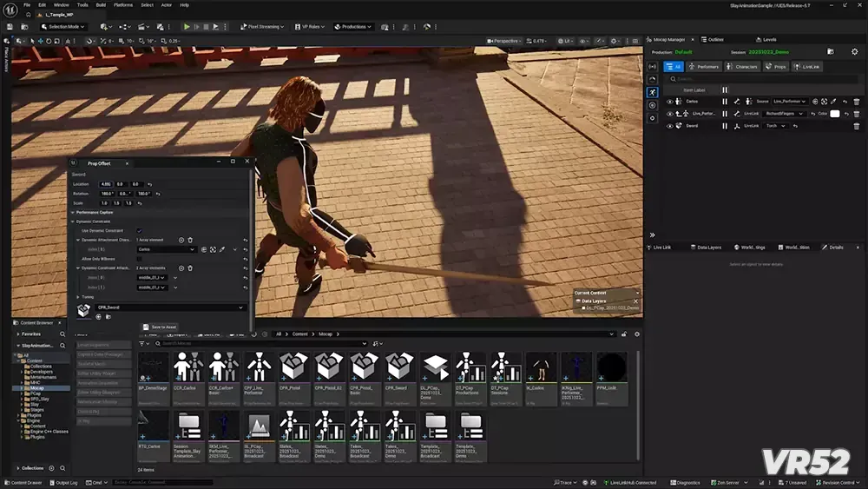Switch to the Outliner tab
The width and height of the screenshot is (868, 489).
coord(715,39)
